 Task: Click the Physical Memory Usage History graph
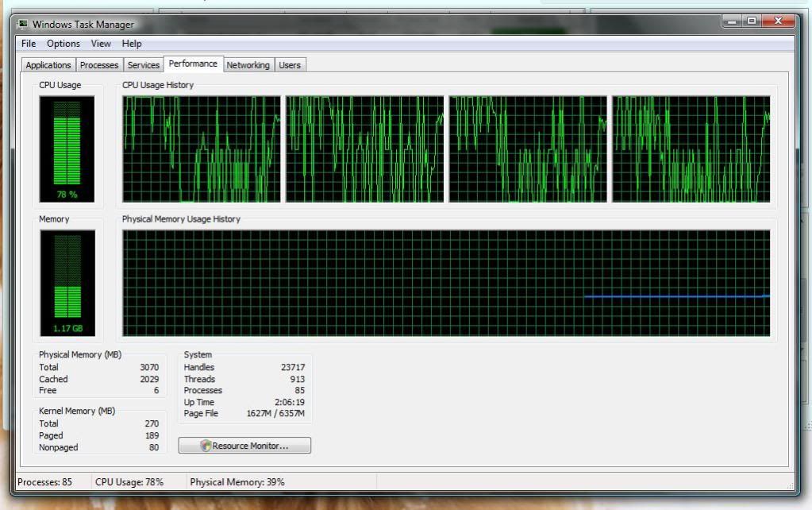point(446,283)
